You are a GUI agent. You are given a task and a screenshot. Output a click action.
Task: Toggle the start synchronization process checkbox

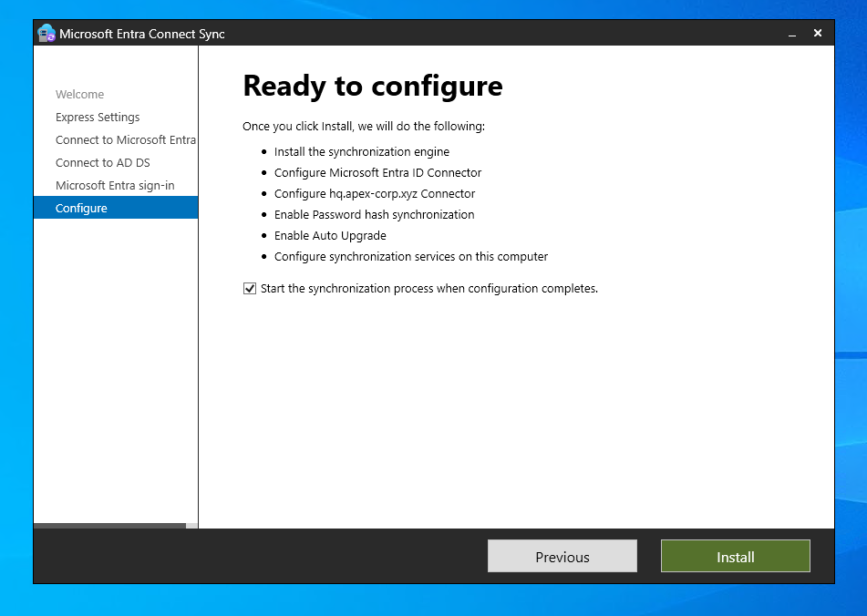[250, 288]
